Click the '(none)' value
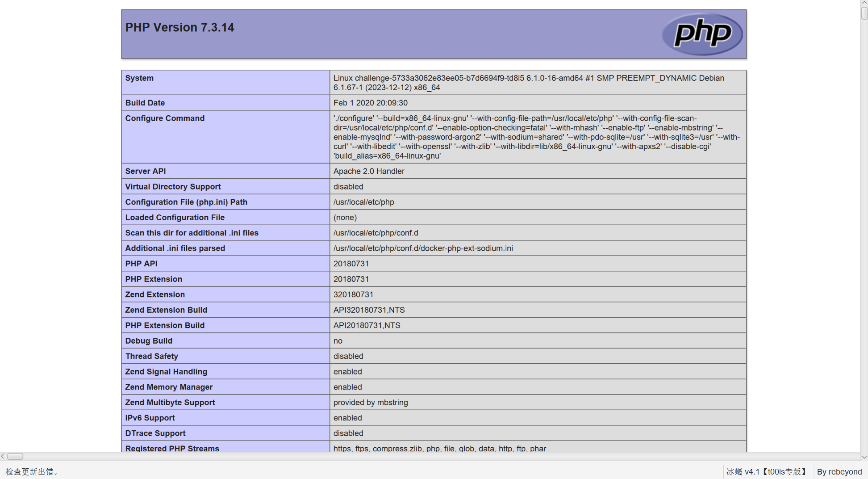 (x=345, y=218)
